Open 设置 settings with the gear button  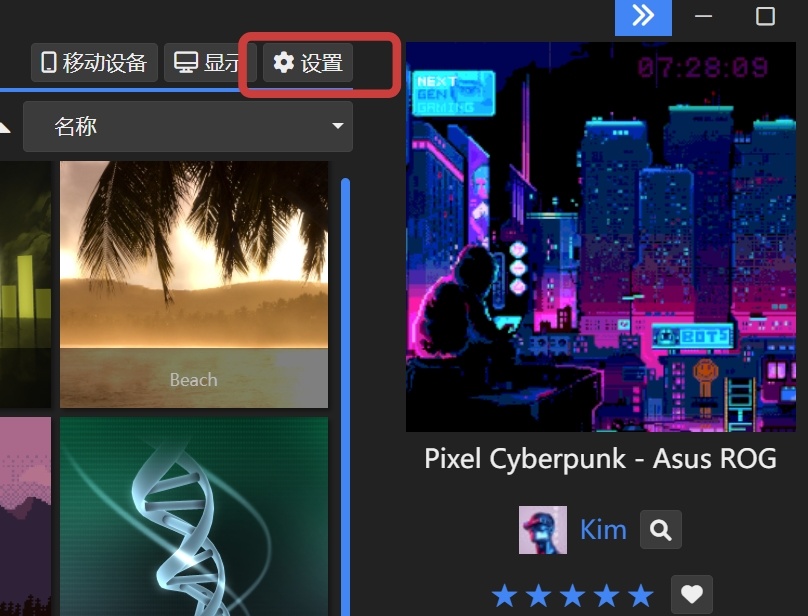(x=308, y=63)
